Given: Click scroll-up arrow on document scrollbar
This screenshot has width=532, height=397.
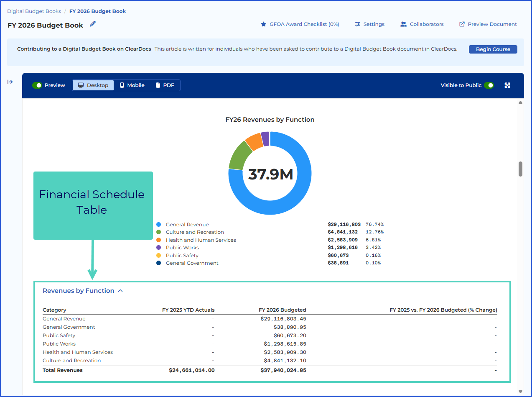Looking at the screenshot, I should tap(520, 102).
